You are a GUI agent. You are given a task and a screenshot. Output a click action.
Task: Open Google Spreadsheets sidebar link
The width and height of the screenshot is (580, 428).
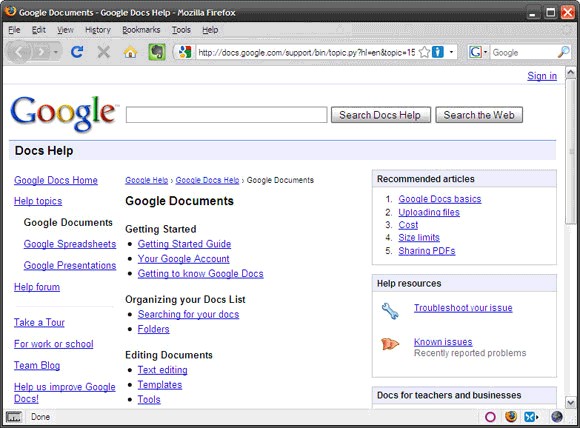click(70, 244)
